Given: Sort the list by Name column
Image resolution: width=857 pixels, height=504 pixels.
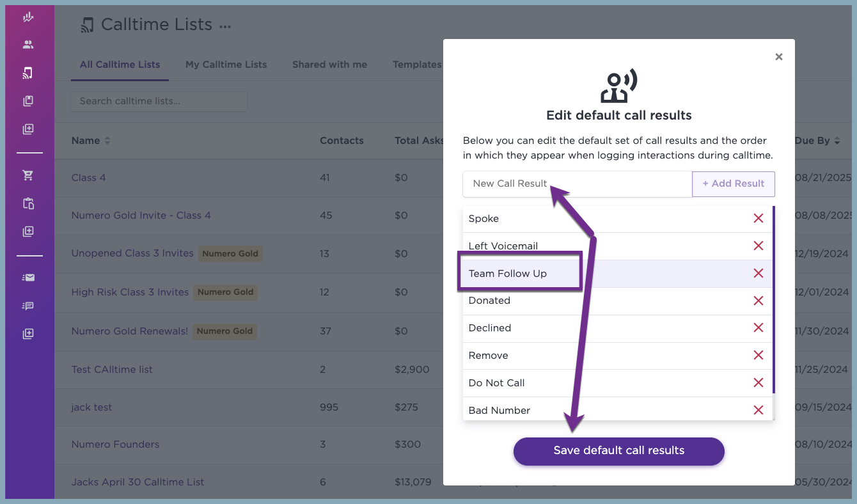Looking at the screenshot, I should click(90, 140).
